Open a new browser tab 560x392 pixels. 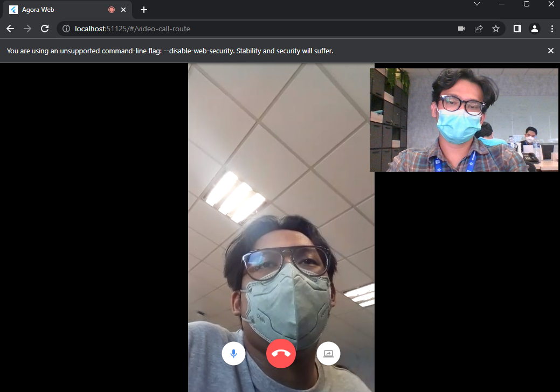[x=143, y=9]
